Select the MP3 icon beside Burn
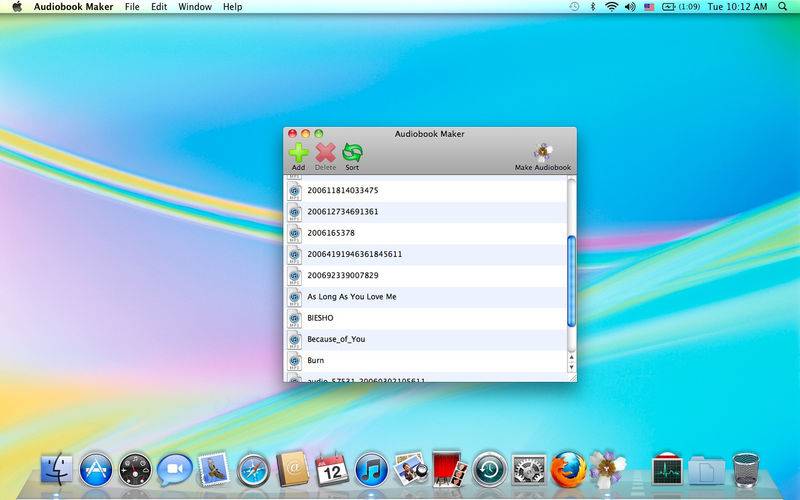The image size is (800, 500). [294, 360]
